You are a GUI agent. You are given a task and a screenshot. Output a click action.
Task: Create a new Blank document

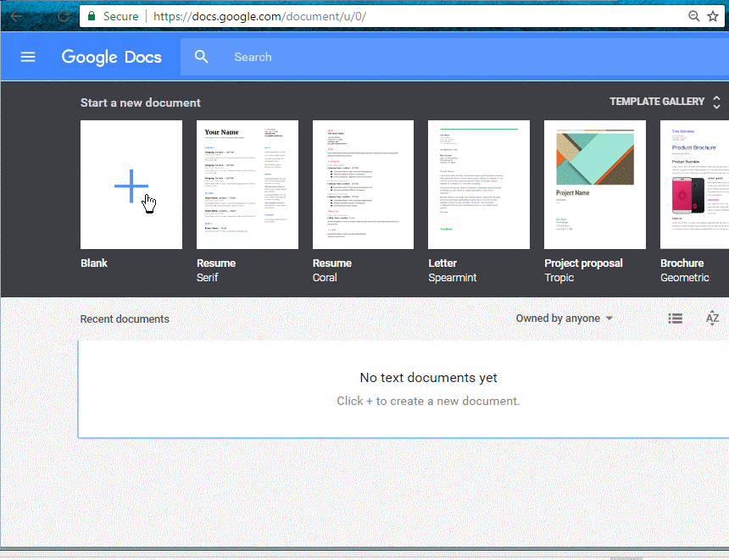tap(131, 185)
